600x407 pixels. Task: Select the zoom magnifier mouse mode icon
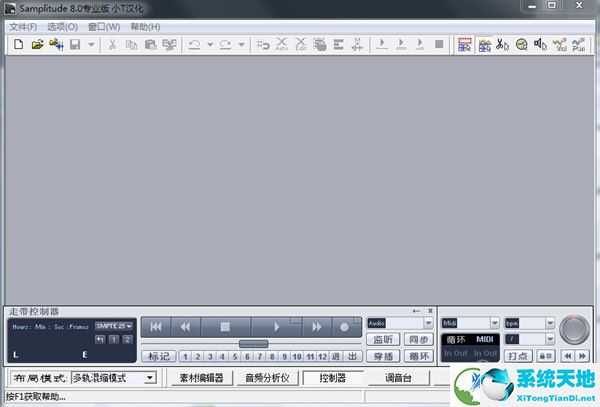point(521,45)
